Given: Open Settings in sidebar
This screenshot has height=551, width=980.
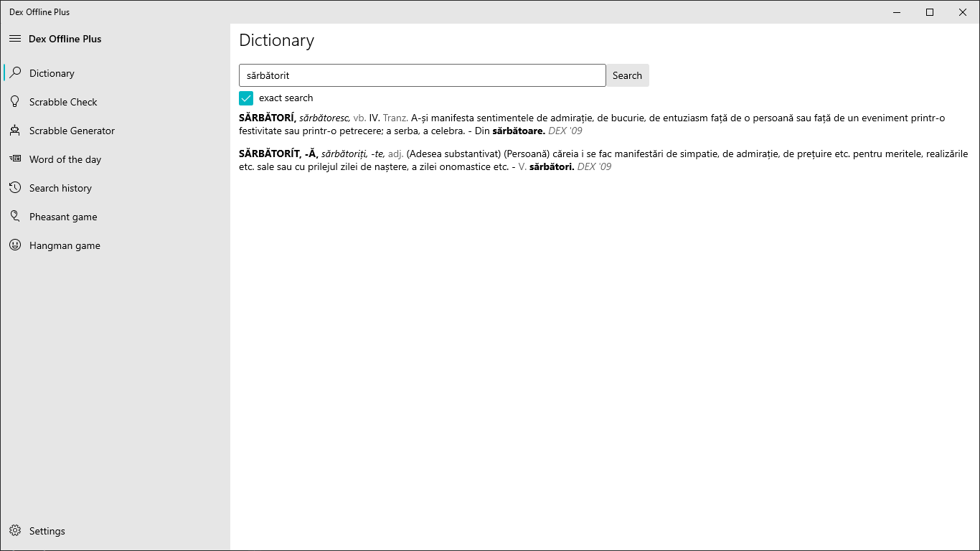Looking at the screenshot, I should [x=115, y=531].
